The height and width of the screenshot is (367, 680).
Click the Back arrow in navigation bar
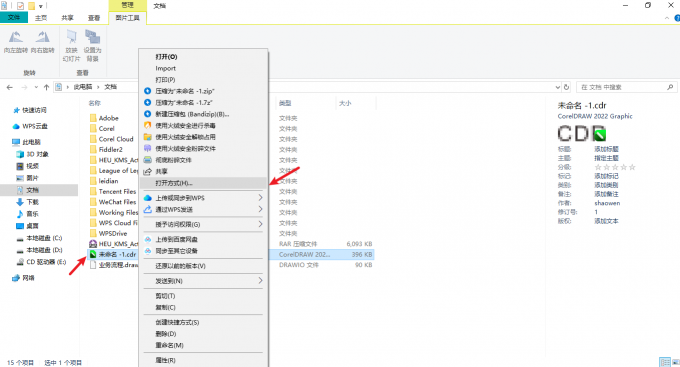[10, 87]
